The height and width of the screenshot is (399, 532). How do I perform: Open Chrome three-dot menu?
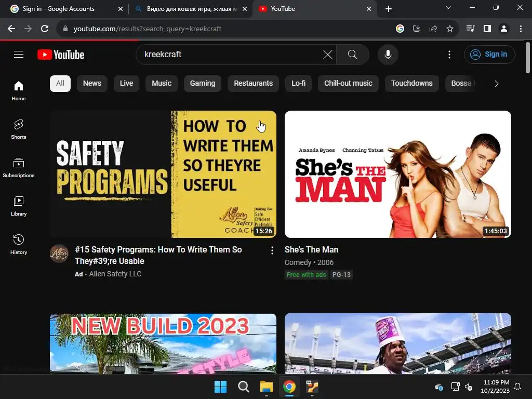click(521, 29)
